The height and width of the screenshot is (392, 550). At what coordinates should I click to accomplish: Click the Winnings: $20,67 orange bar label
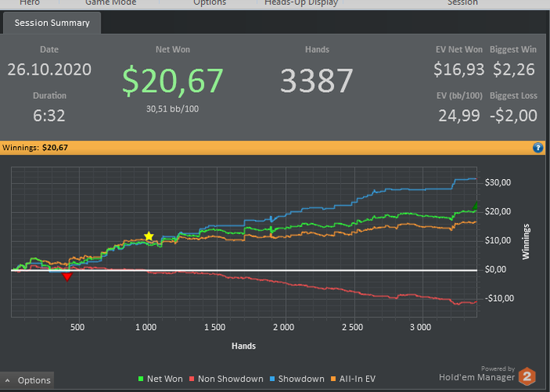[35, 148]
